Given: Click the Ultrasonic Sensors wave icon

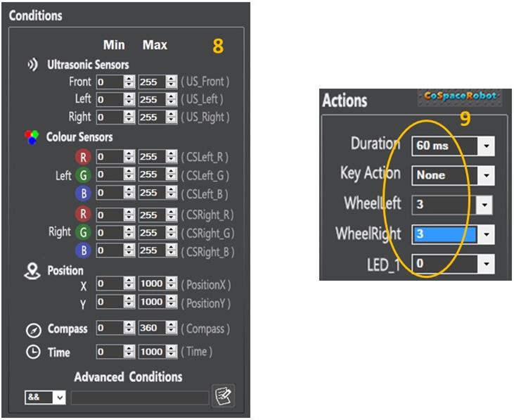Looking at the screenshot, I should [32, 65].
